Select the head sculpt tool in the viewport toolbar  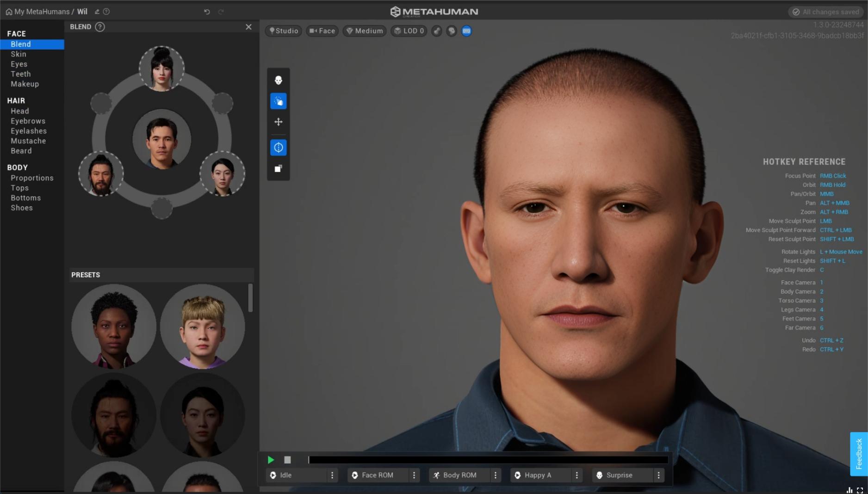point(278,80)
